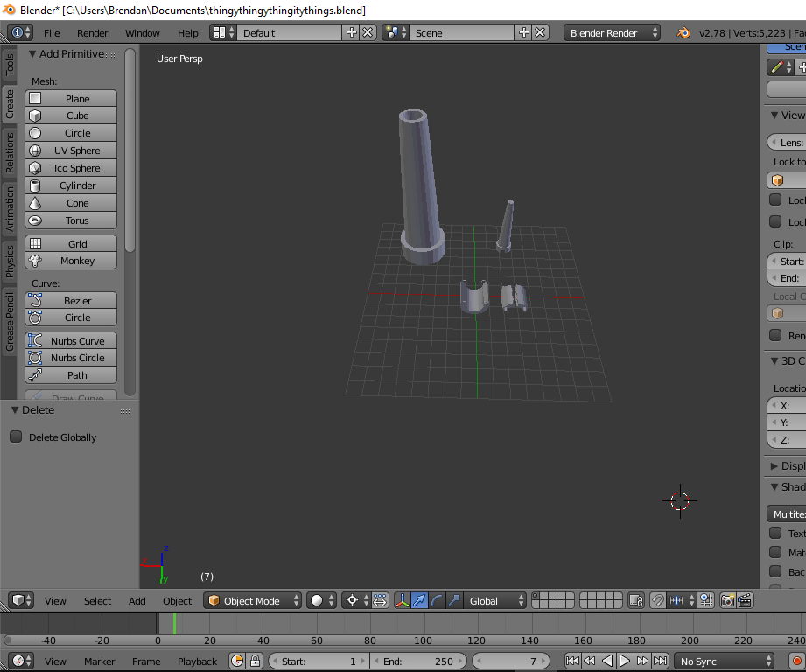
Task: Enable the Delete Globally checkbox
Action: pyautogui.click(x=16, y=437)
